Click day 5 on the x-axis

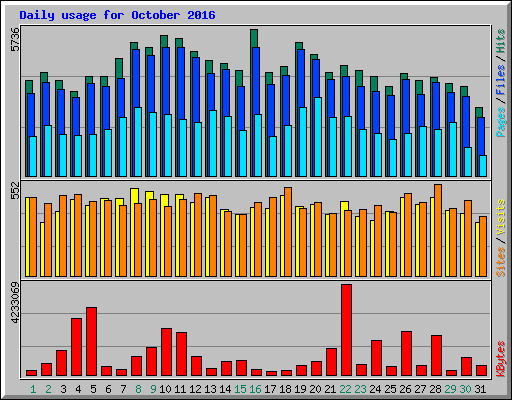(93, 389)
